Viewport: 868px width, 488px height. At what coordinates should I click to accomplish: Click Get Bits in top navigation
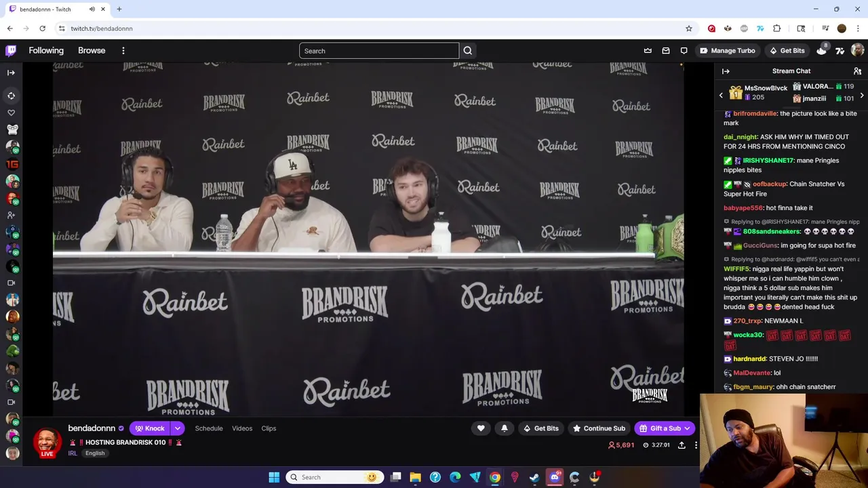click(x=787, y=51)
